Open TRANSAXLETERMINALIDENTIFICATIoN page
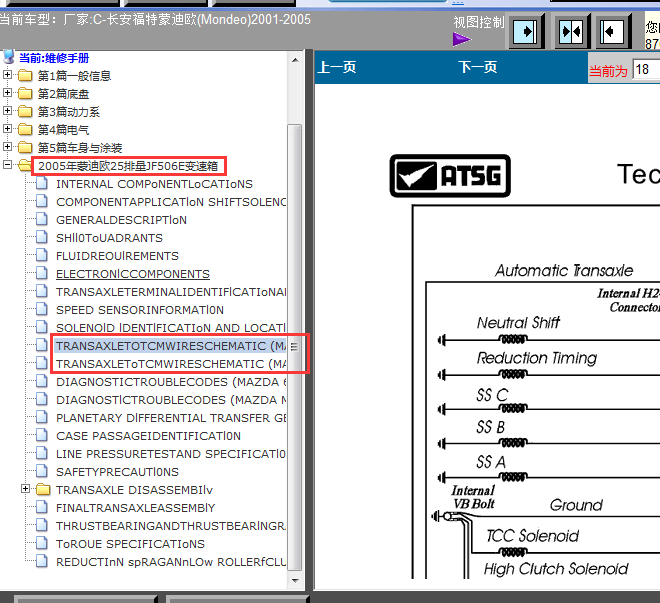The height and width of the screenshot is (603, 660). pyautogui.click(x=171, y=292)
